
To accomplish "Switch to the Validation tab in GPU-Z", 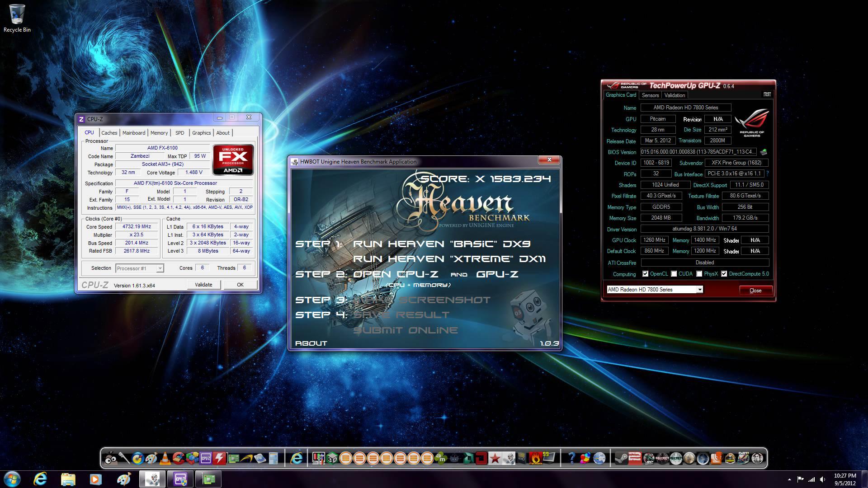I will pos(675,95).
